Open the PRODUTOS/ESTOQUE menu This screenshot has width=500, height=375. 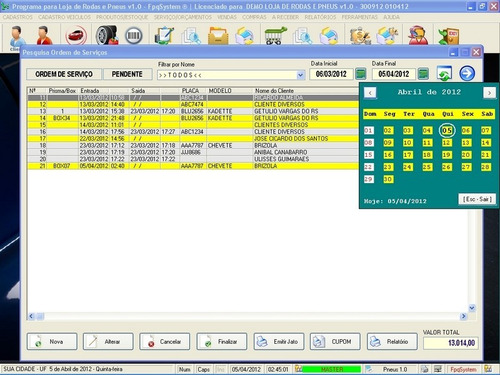(122, 17)
